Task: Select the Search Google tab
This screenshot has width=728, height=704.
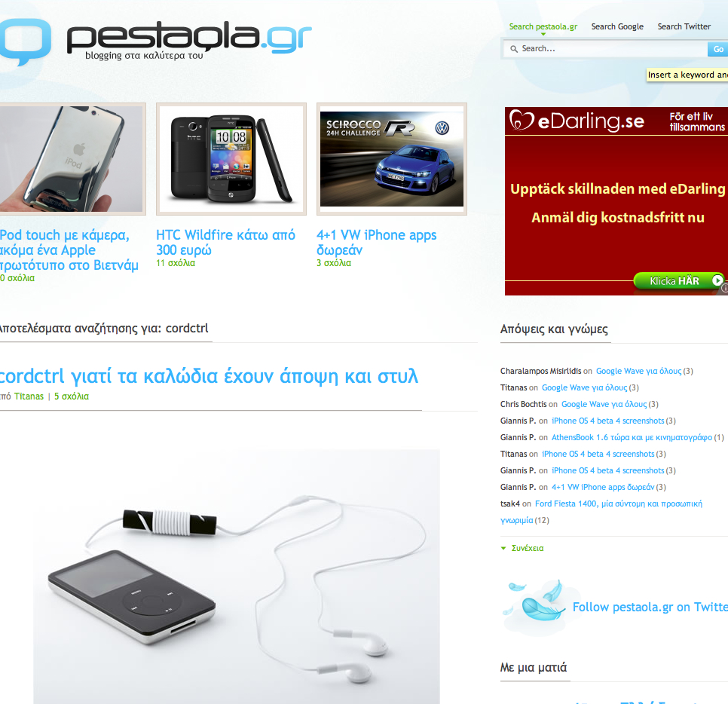Action: tap(617, 26)
